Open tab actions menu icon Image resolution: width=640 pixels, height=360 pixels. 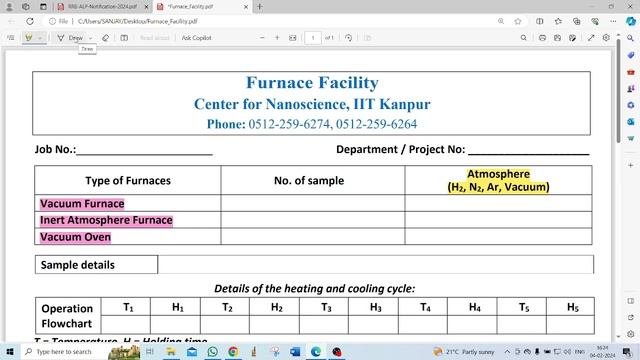pyautogui.click(x=43, y=7)
